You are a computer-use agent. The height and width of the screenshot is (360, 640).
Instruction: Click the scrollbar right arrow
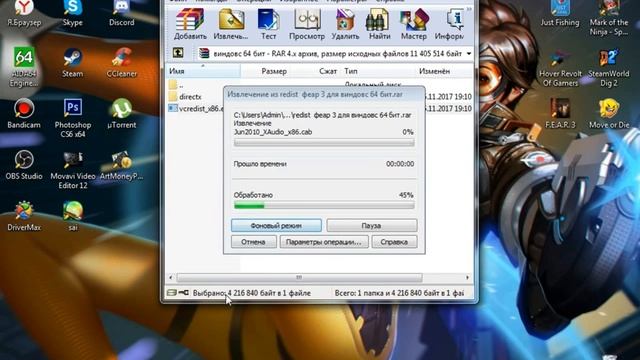point(467,278)
